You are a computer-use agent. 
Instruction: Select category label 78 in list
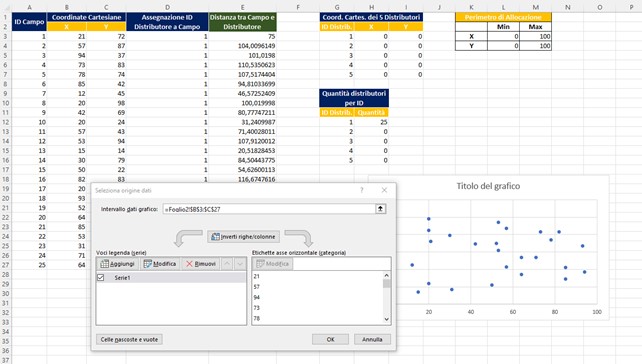pos(256,319)
